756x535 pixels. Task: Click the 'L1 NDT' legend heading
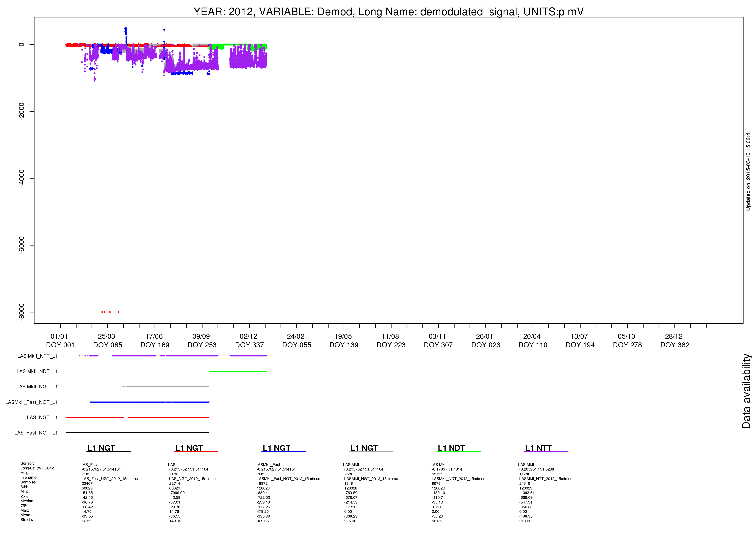pyautogui.click(x=451, y=448)
